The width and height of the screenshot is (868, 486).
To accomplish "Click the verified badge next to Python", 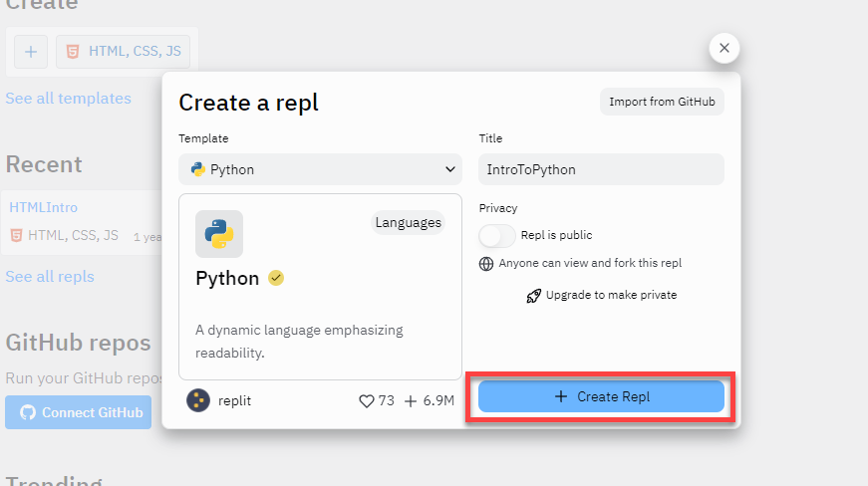I will point(276,278).
